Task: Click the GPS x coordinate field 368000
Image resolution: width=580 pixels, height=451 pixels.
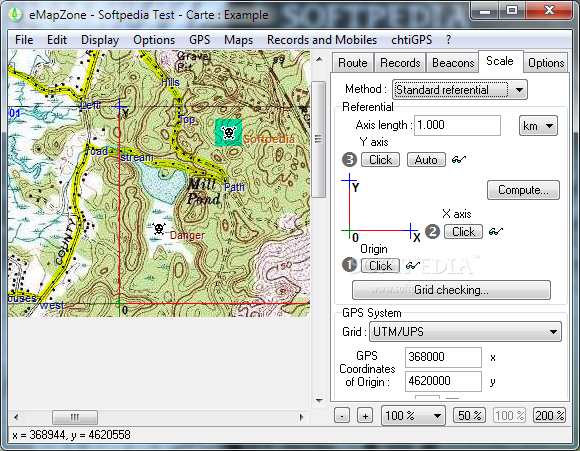Action: [x=443, y=357]
